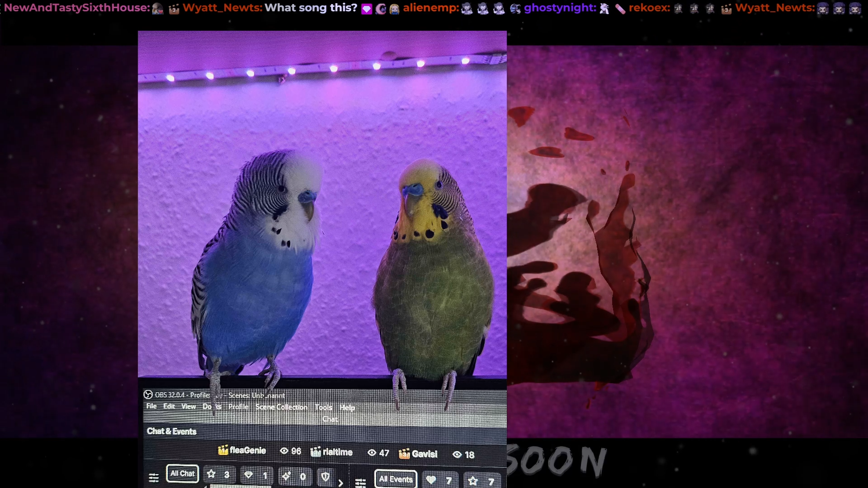Open events filter settings sliders icon

click(360, 483)
